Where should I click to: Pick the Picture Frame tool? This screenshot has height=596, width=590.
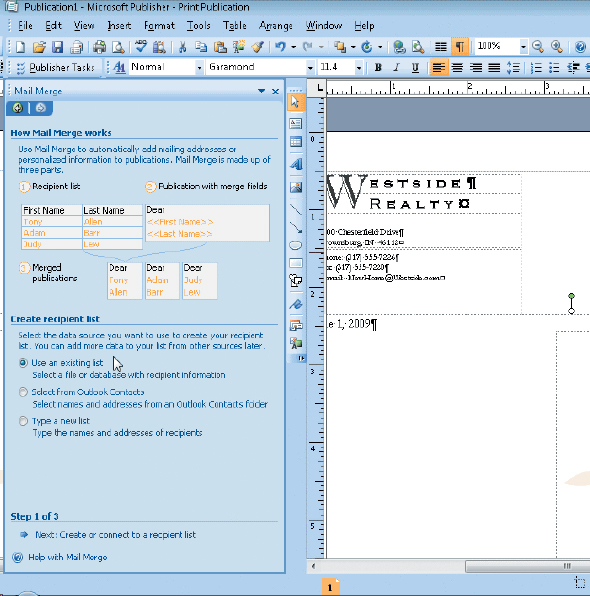pos(296,187)
